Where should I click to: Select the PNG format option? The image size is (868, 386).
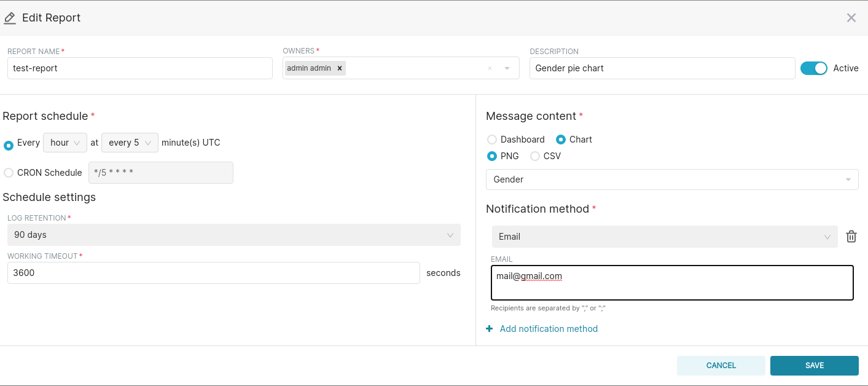[x=492, y=156]
